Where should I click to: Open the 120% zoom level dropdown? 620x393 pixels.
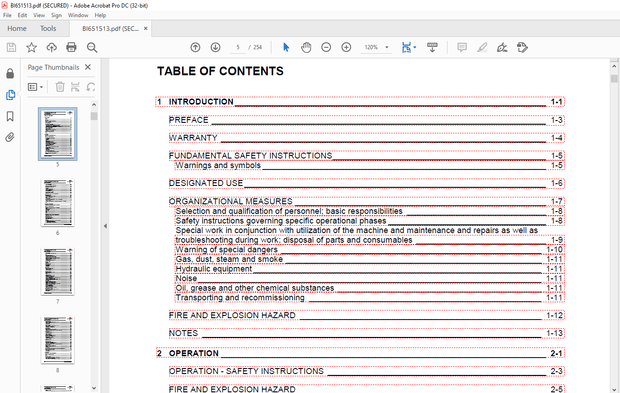(x=387, y=47)
